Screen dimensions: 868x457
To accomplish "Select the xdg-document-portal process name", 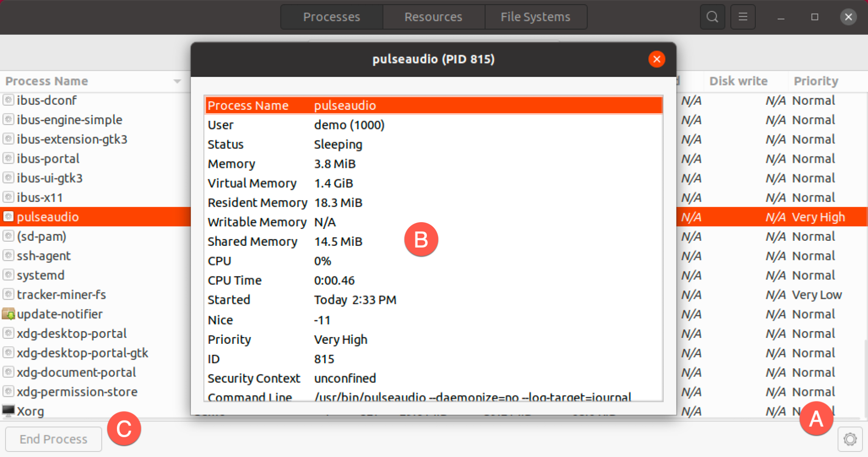I will coord(76,373).
